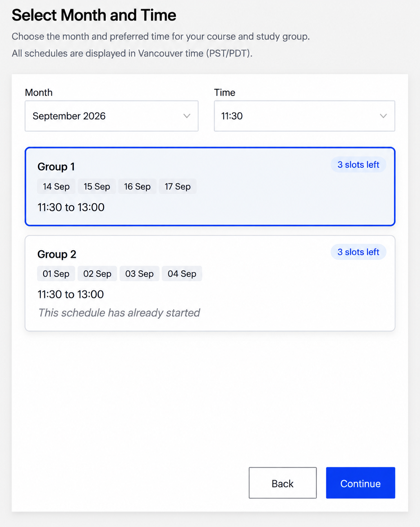Open the Time dropdown showing 11:30
Image resolution: width=420 pixels, height=527 pixels.
304,116
